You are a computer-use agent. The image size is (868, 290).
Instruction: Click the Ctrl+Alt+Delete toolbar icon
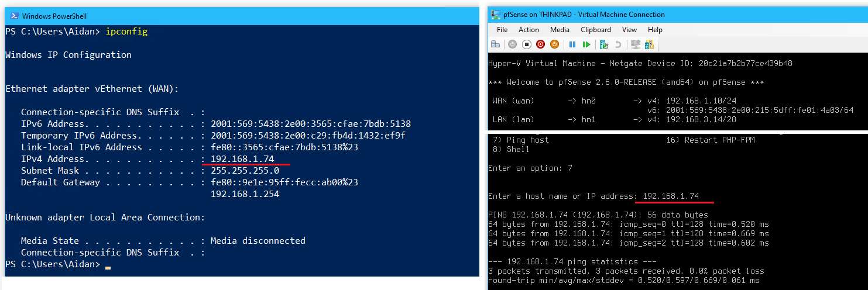pyautogui.click(x=496, y=44)
